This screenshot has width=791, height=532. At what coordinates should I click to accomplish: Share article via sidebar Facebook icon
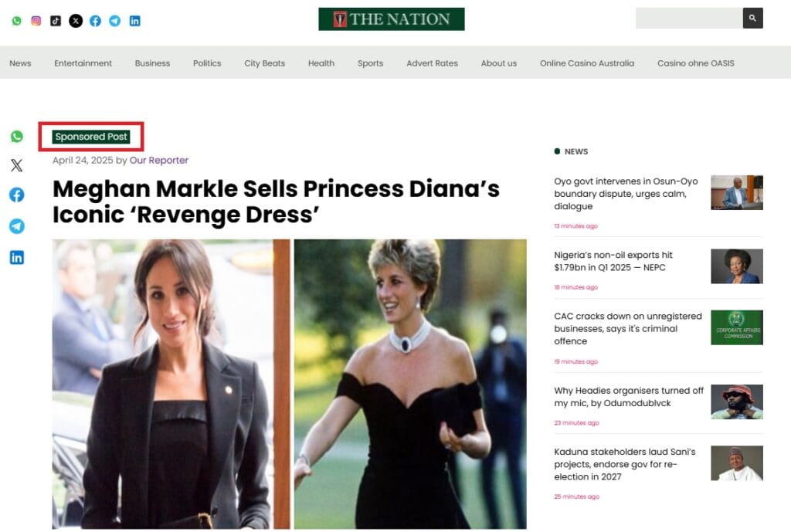pos(16,195)
